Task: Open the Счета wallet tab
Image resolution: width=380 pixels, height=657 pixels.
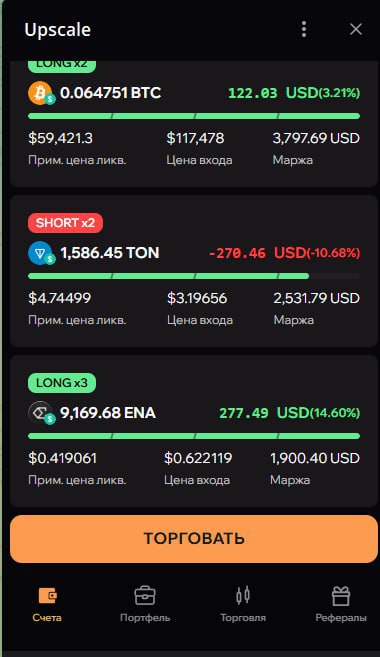Action: [47, 605]
